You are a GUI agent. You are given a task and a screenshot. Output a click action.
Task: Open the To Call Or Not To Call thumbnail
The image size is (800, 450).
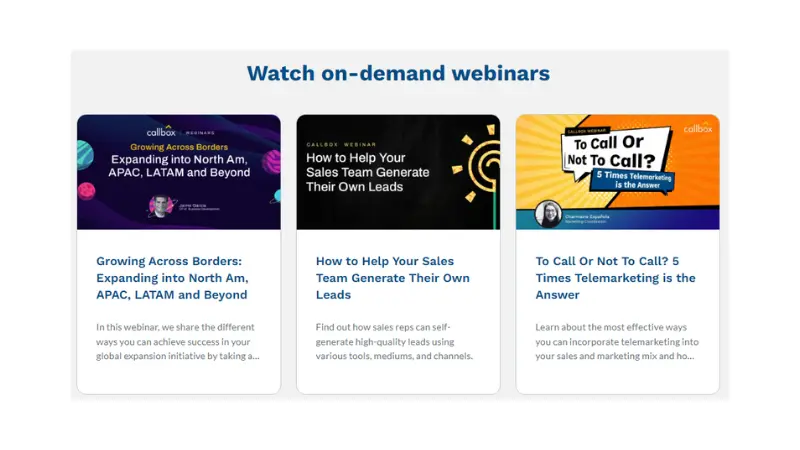(617, 172)
